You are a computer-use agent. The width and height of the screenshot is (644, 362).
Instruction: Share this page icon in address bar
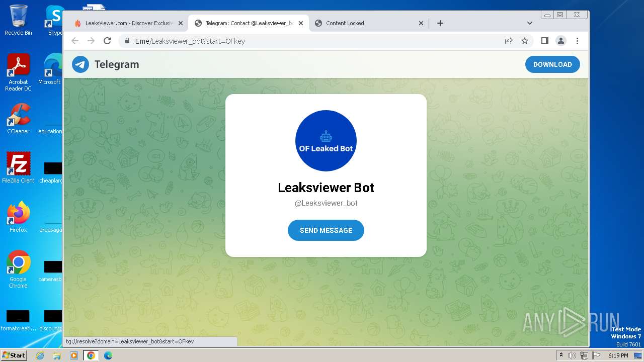(509, 41)
